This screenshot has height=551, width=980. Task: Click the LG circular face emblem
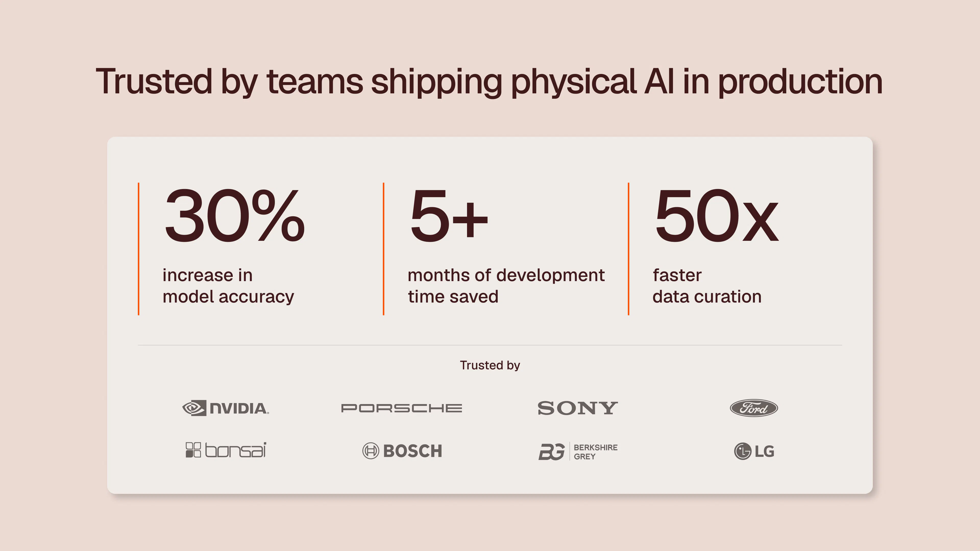point(743,451)
